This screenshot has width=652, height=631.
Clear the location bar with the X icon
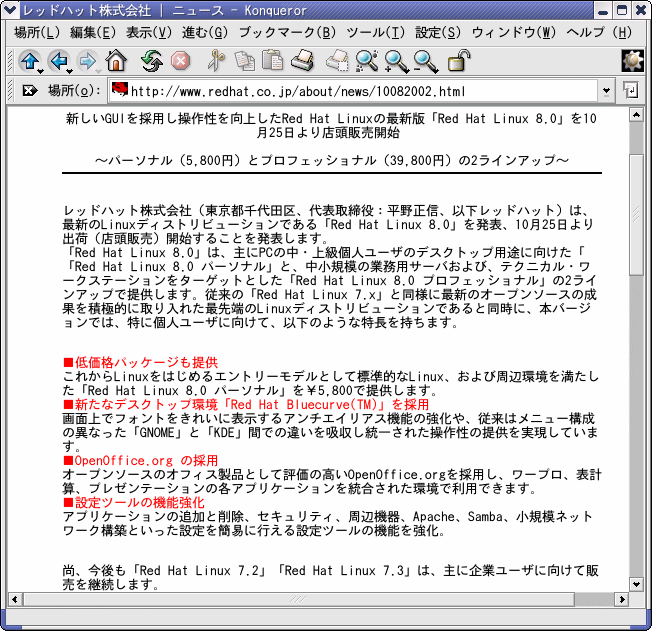[x=30, y=90]
